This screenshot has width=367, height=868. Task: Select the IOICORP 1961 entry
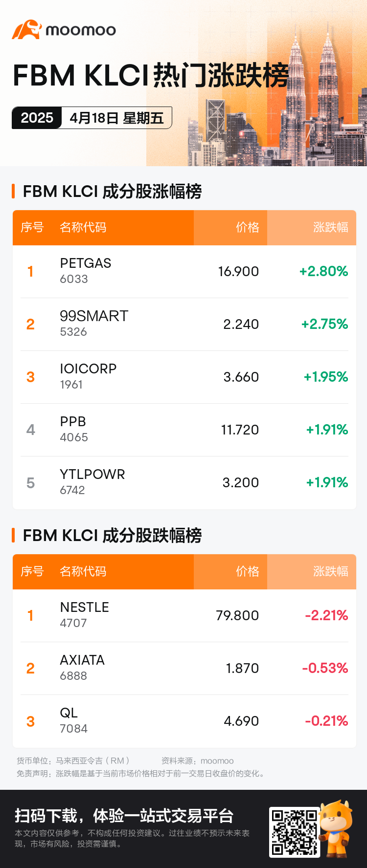(184, 377)
